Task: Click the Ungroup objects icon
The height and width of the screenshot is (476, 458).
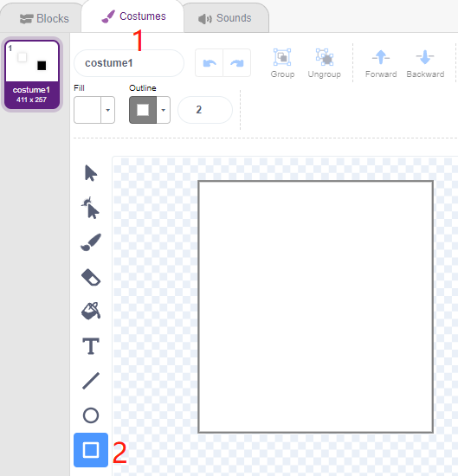Action: [325, 63]
